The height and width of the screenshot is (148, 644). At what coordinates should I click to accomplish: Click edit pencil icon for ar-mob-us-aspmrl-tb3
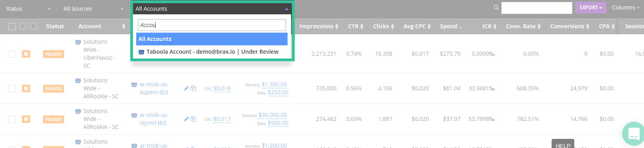[186, 88]
